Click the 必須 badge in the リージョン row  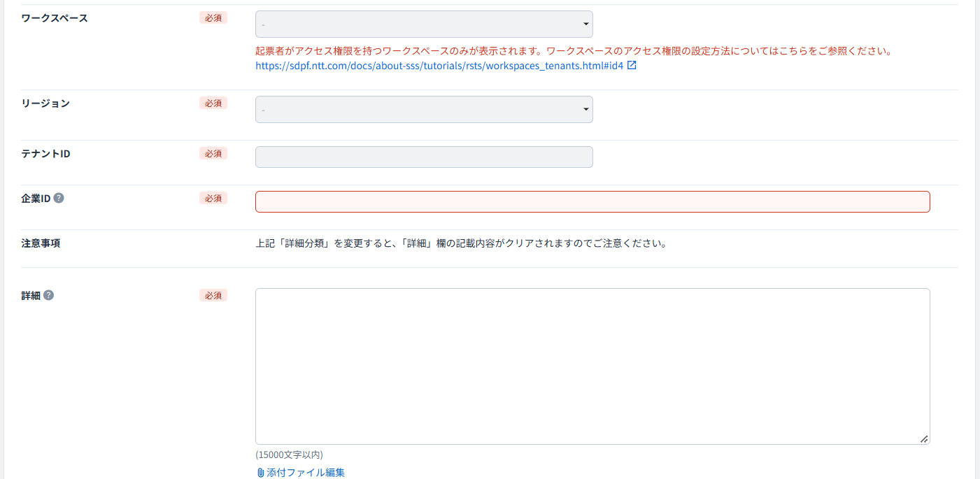pos(213,103)
